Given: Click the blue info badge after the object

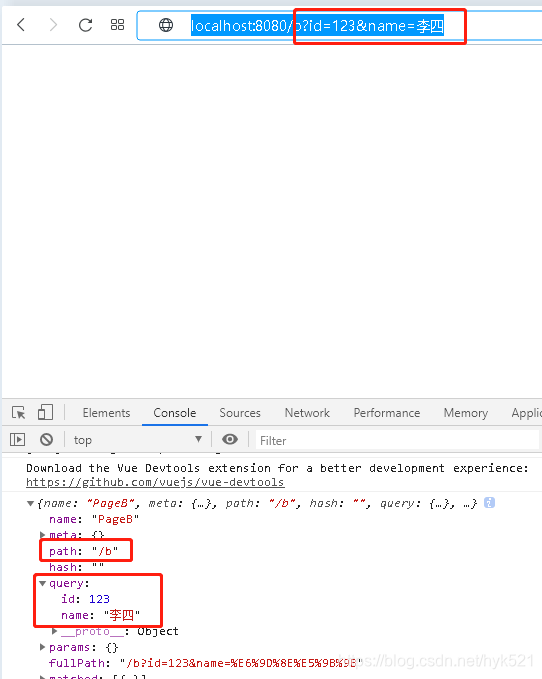Looking at the screenshot, I should pyautogui.click(x=489, y=503).
